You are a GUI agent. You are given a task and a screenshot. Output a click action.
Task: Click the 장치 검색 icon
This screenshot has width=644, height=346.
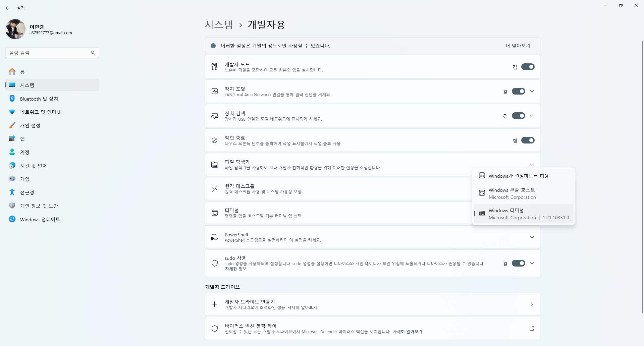215,116
